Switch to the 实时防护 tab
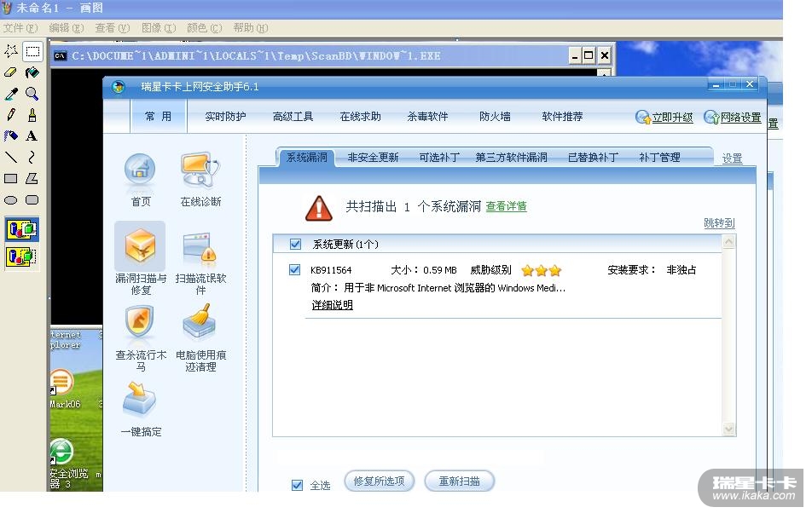Screen dimensions: 812x513 point(225,117)
